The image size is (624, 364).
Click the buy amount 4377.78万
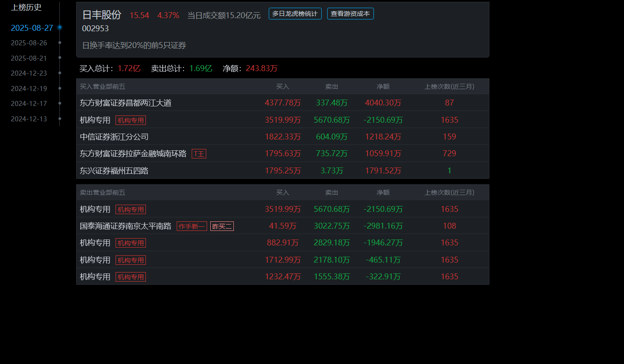283,103
